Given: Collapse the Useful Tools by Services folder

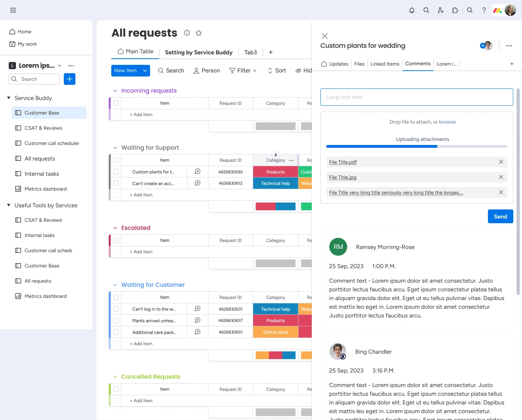Looking at the screenshot, I should (9, 205).
